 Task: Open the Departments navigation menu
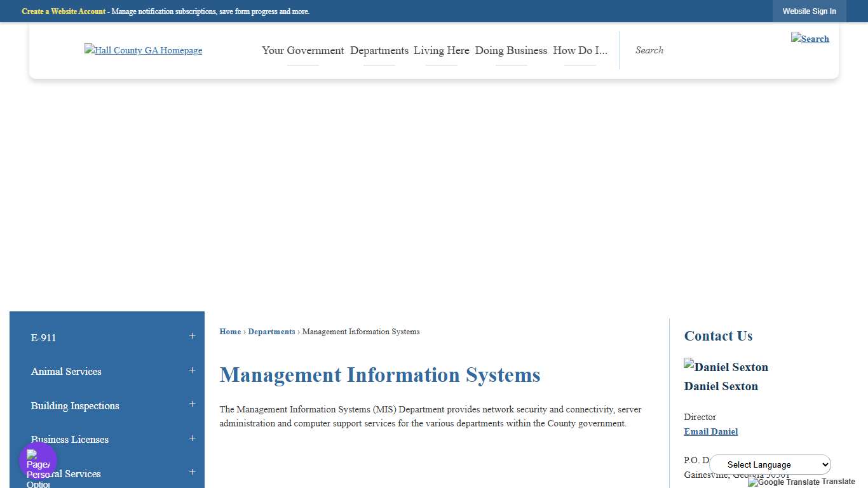[x=379, y=50]
